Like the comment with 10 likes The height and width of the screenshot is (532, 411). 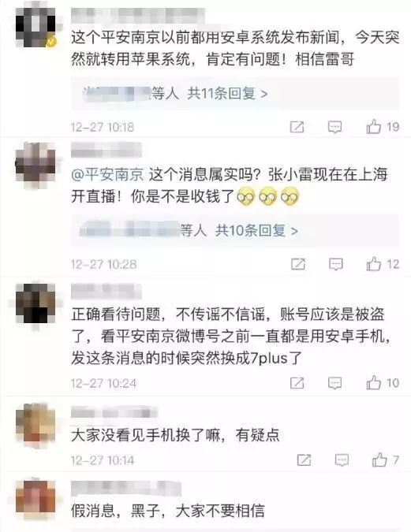[373, 383]
